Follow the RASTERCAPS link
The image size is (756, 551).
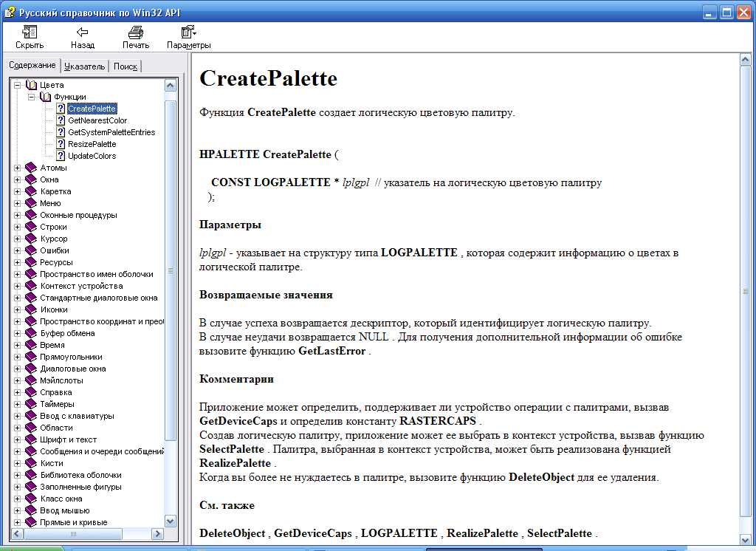pyautogui.click(x=438, y=421)
